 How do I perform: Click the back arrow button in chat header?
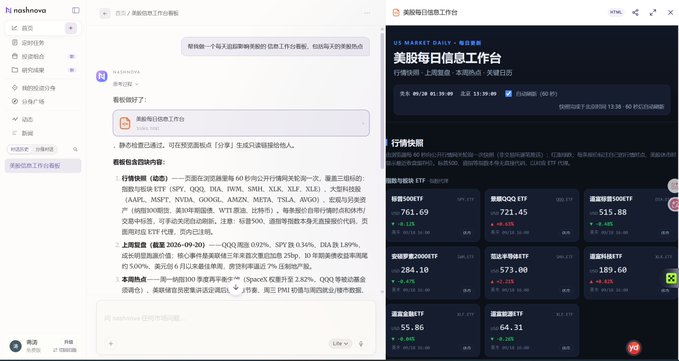105,13
